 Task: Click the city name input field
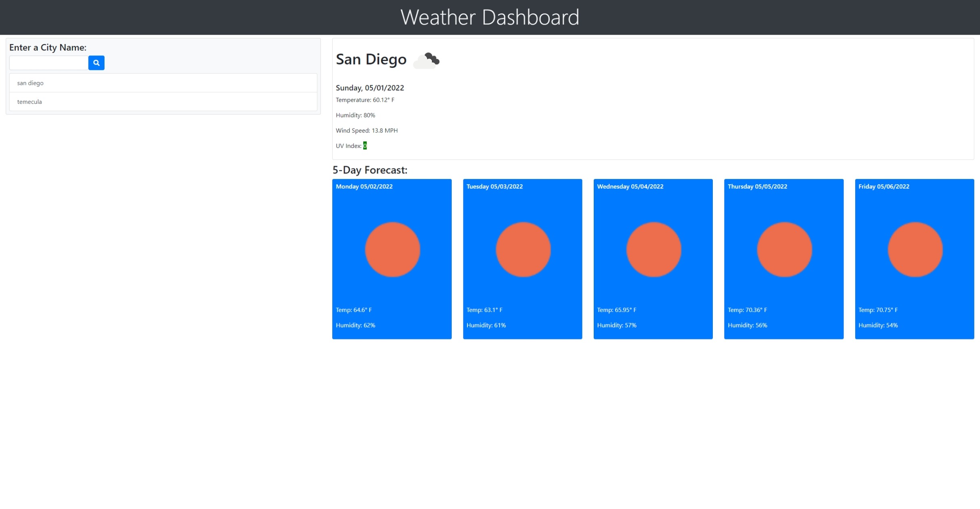pyautogui.click(x=48, y=63)
